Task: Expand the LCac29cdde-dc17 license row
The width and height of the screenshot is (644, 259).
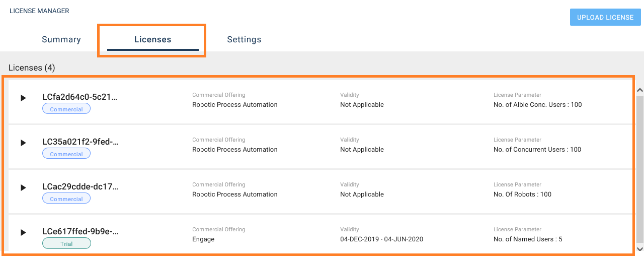Action: [x=23, y=187]
